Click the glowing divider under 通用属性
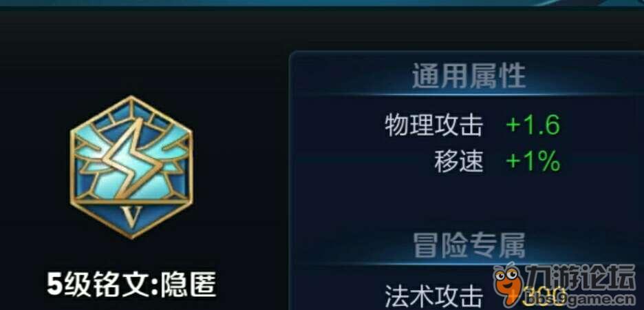This screenshot has width=644, height=310. (x=469, y=94)
